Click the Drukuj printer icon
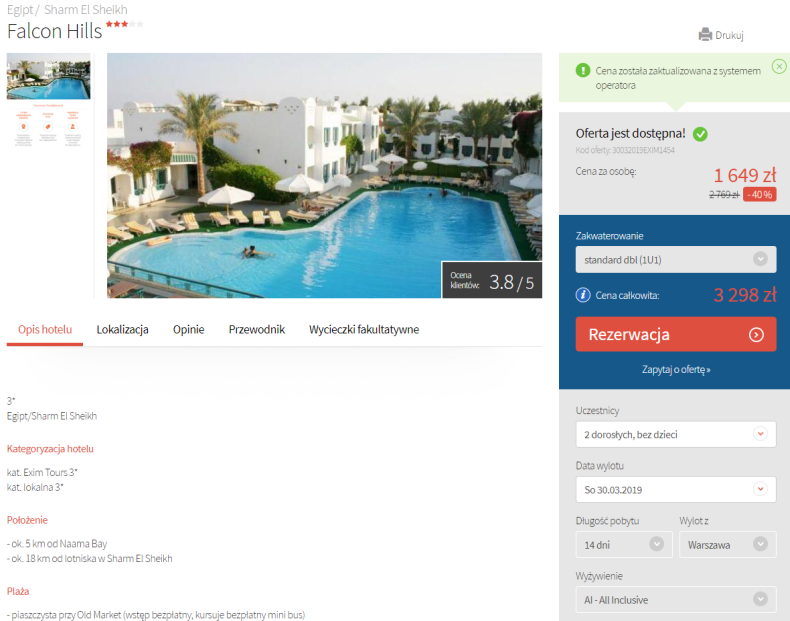Image resolution: width=790 pixels, height=621 pixels. point(705,35)
